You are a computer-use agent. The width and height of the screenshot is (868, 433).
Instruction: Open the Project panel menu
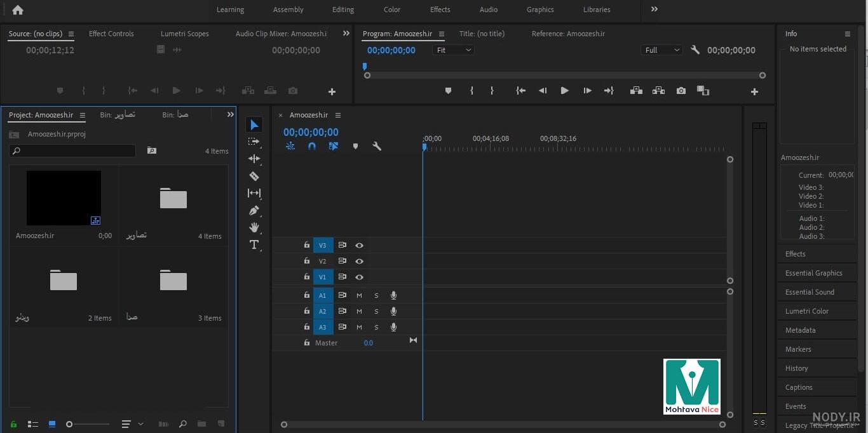click(83, 115)
